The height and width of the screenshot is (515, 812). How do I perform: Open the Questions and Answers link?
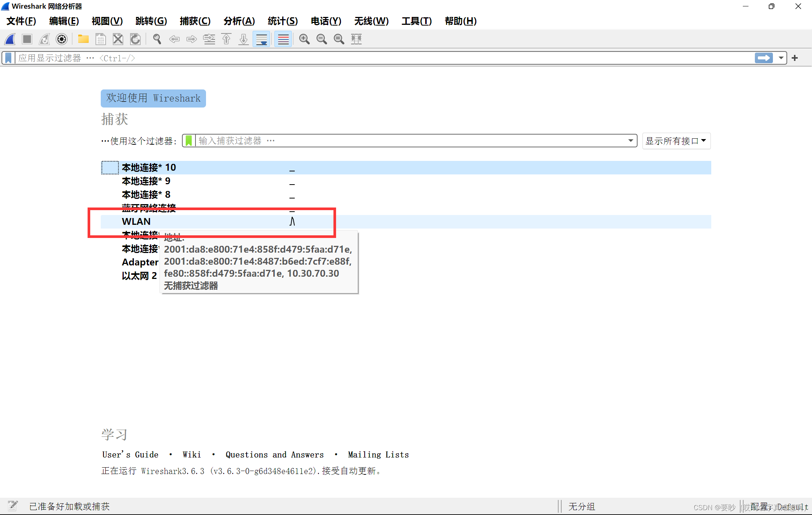274,454
